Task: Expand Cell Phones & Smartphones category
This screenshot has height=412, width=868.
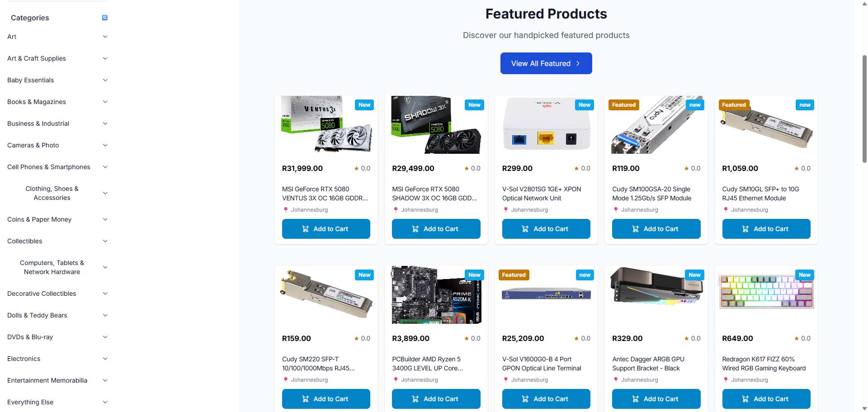Action: coord(105,167)
